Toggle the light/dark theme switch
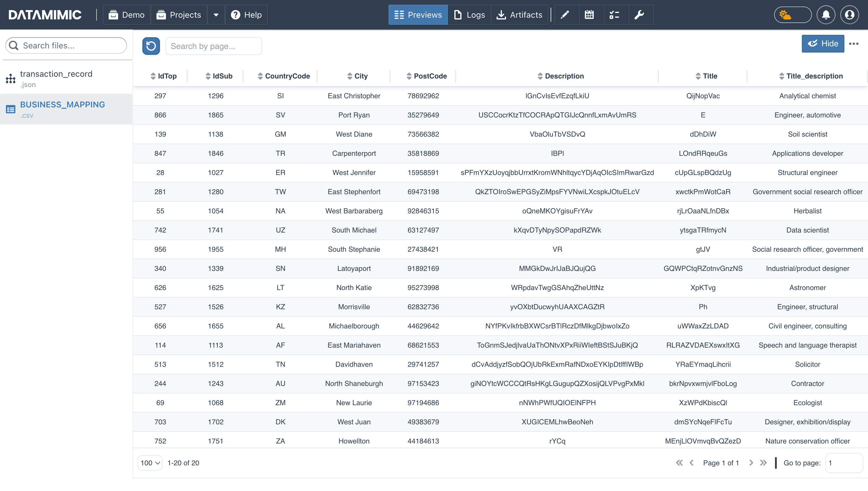Image resolution: width=868 pixels, height=491 pixels. [x=792, y=15]
